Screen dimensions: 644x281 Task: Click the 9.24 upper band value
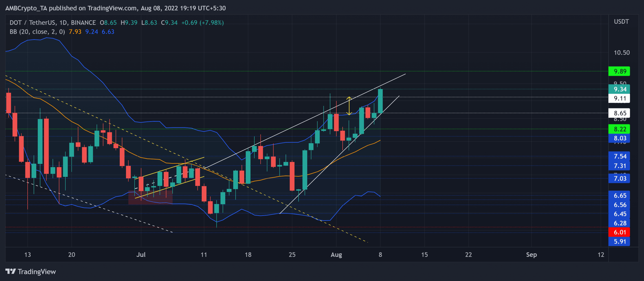[92, 32]
